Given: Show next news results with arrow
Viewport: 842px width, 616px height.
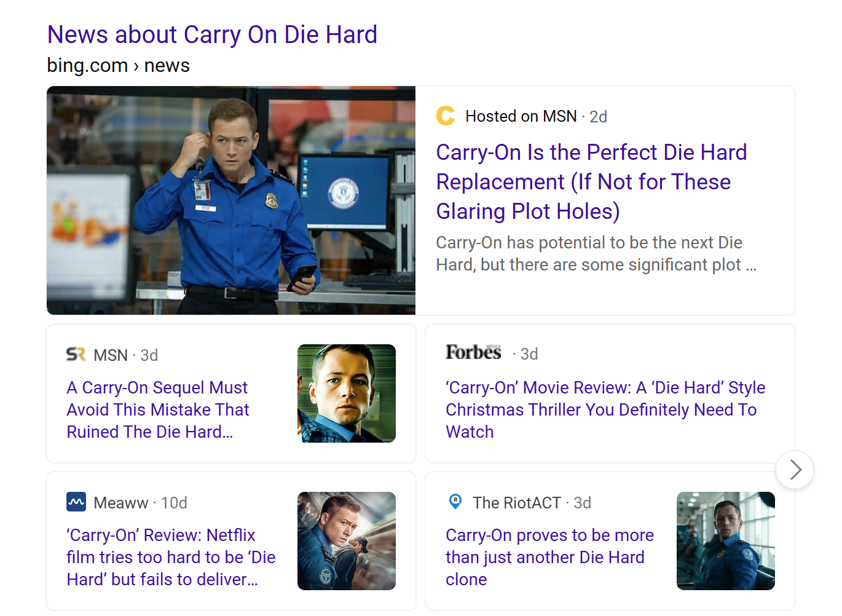Looking at the screenshot, I should (795, 470).
